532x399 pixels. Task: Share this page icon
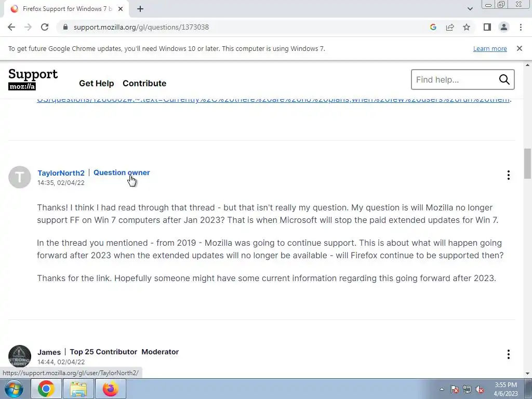(450, 27)
